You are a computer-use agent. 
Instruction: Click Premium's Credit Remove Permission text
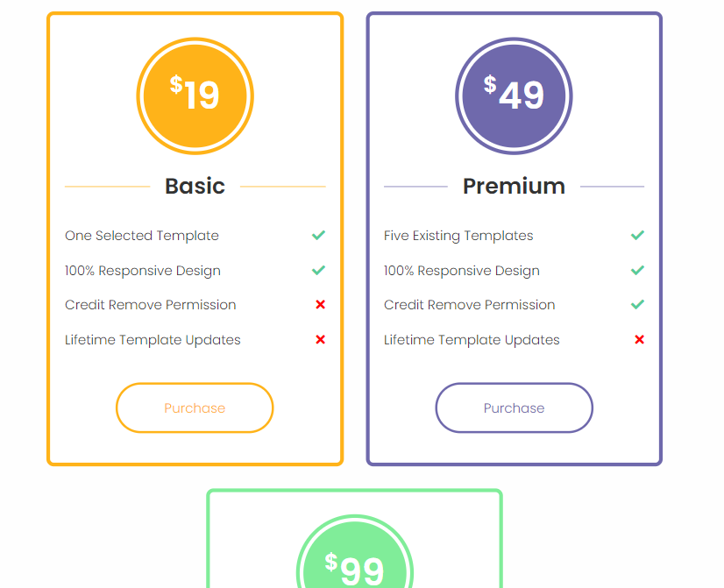coord(470,305)
